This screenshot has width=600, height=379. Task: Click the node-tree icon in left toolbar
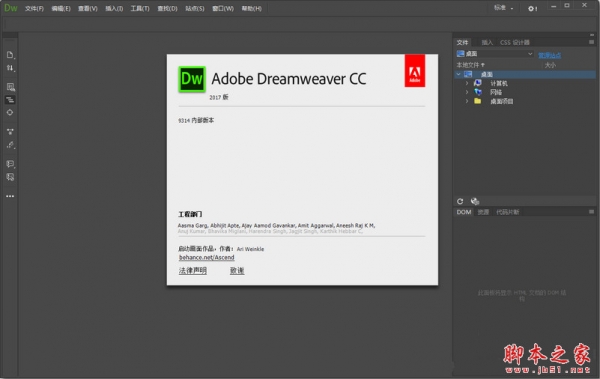point(10,132)
